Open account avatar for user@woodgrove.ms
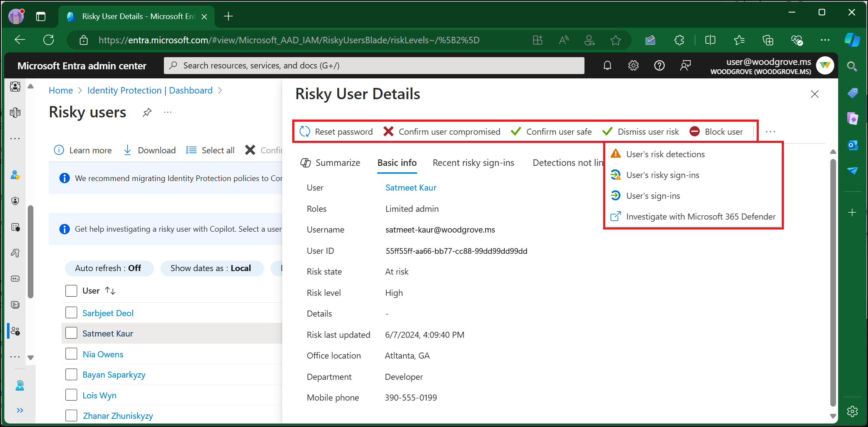Screen dimensions: 868x427 (x=825, y=65)
